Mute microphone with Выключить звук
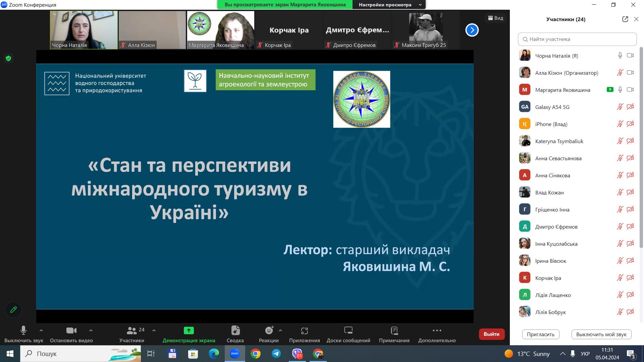 (23, 331)
